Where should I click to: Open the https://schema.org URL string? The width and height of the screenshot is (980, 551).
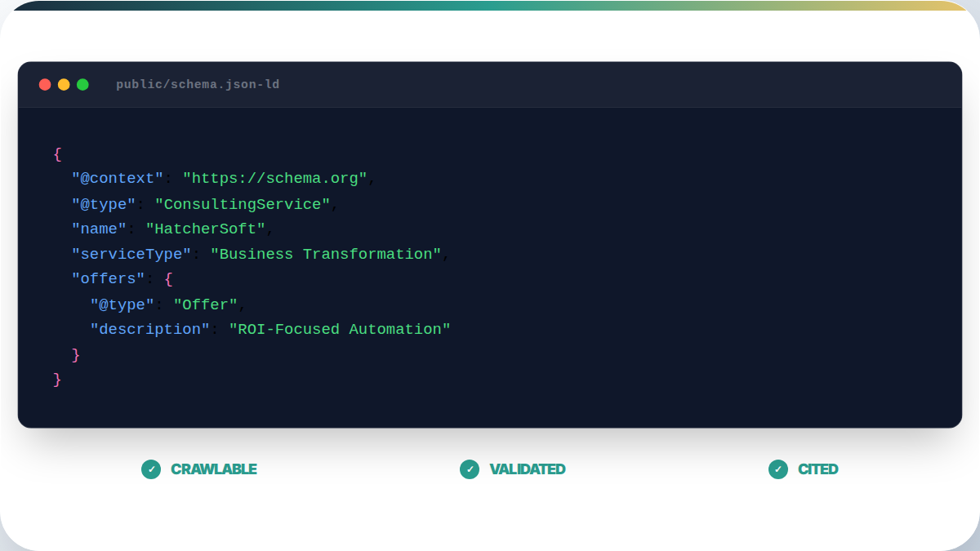pos(274,179)
